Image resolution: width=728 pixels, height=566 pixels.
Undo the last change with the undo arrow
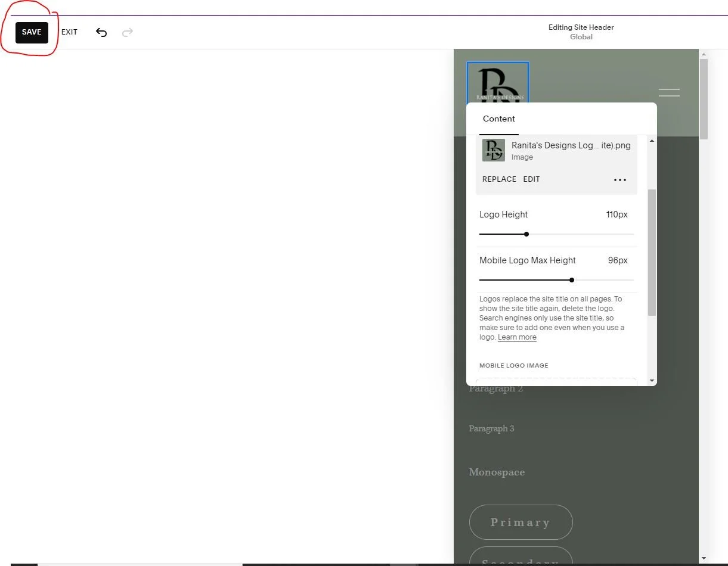[101, 32]
